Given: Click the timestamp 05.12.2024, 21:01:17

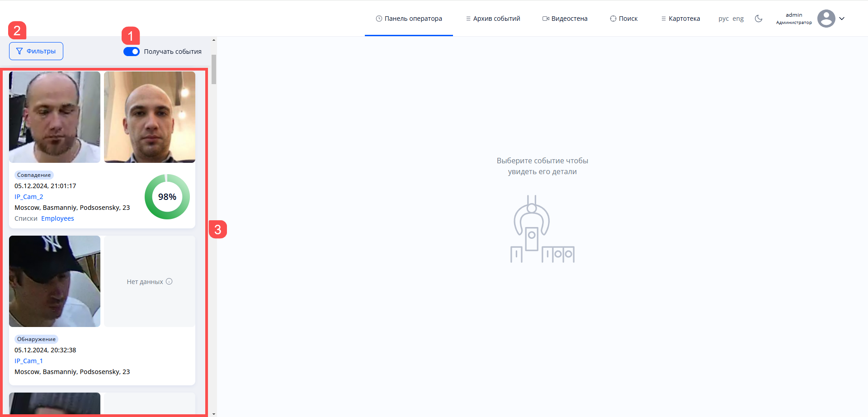Looking at the screenshot, I should (45, 186).
